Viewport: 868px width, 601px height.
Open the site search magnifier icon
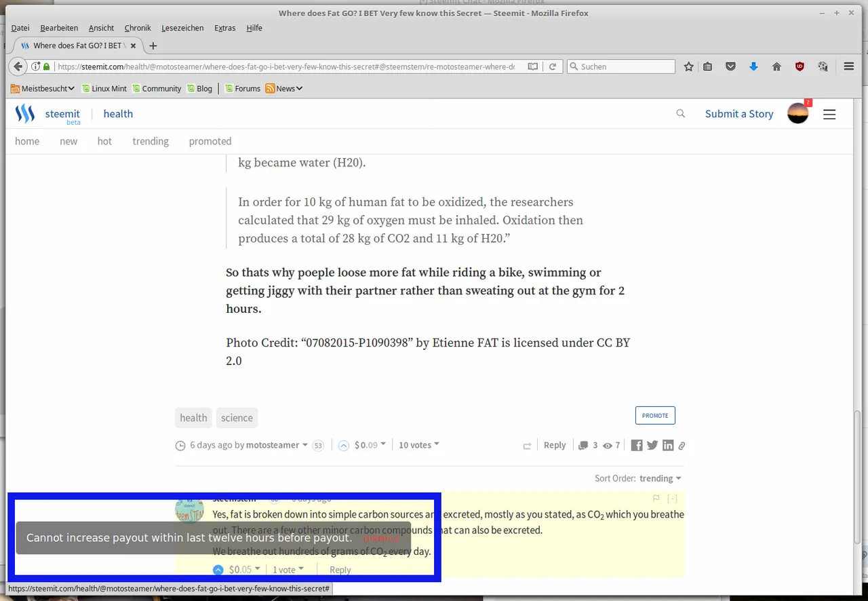(x=681, y=113)
